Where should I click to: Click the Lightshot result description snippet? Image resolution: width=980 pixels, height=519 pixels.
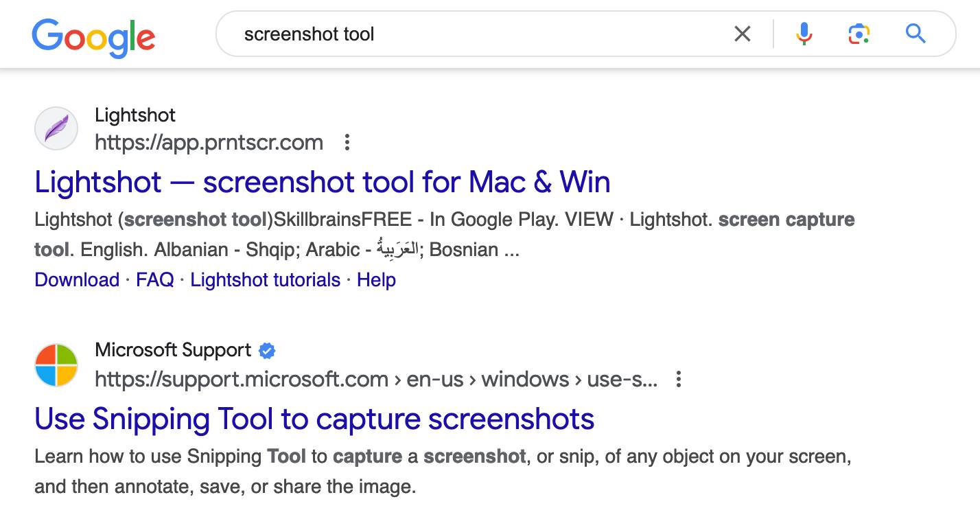[445, 235]
